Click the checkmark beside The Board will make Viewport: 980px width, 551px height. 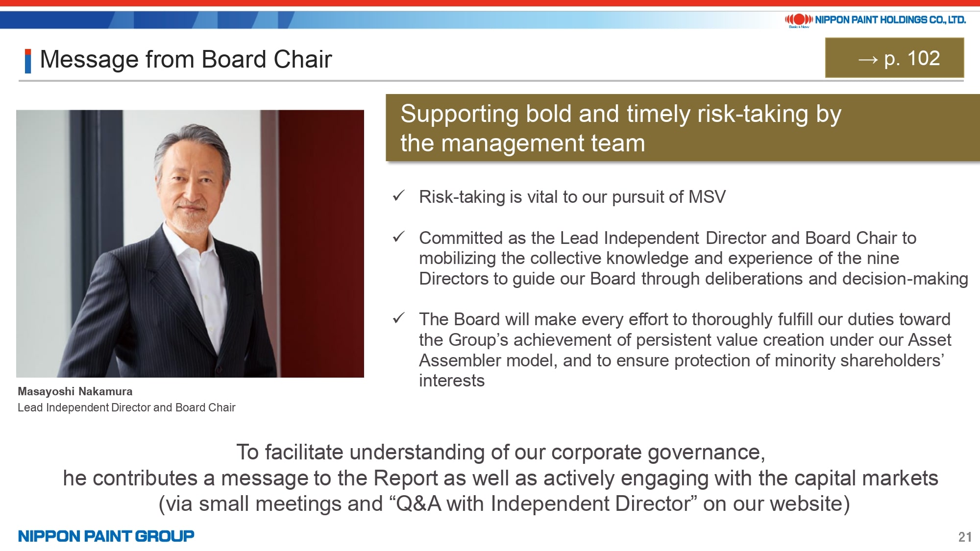pos(398,318)
